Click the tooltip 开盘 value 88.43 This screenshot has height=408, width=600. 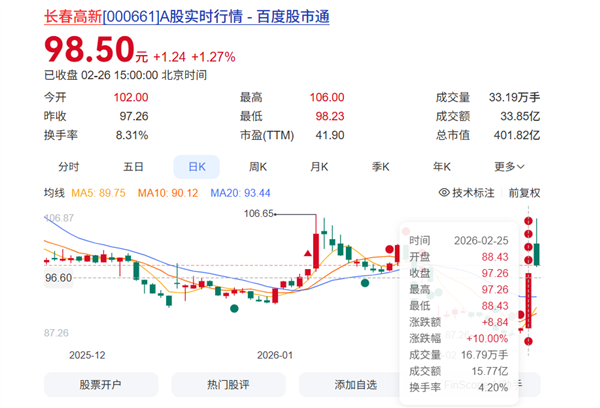click(495, 257)
